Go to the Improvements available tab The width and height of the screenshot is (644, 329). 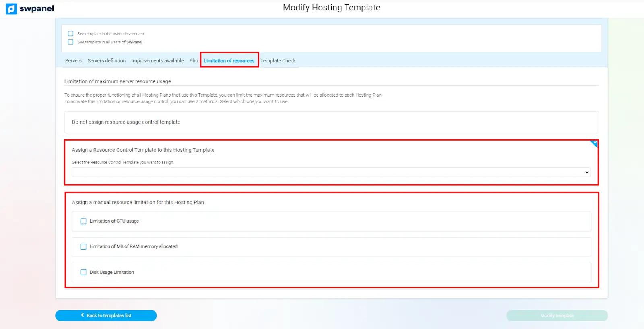[157, 61]
